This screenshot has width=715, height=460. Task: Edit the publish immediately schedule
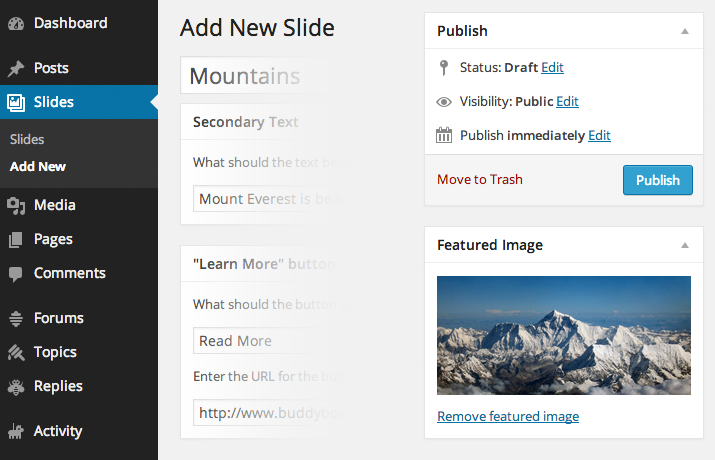coord(599,135)
